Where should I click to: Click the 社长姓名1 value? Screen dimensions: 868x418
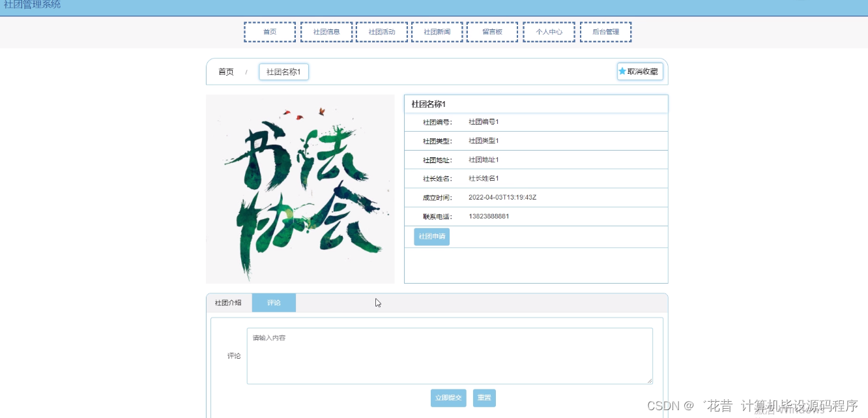pyautogui.click(x=484, y=179)
